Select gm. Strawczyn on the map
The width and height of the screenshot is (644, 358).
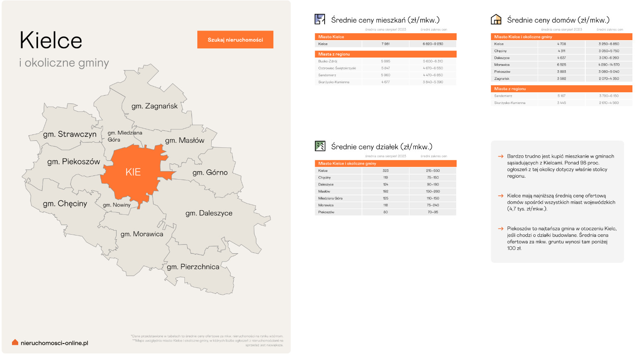pos(69,134)
